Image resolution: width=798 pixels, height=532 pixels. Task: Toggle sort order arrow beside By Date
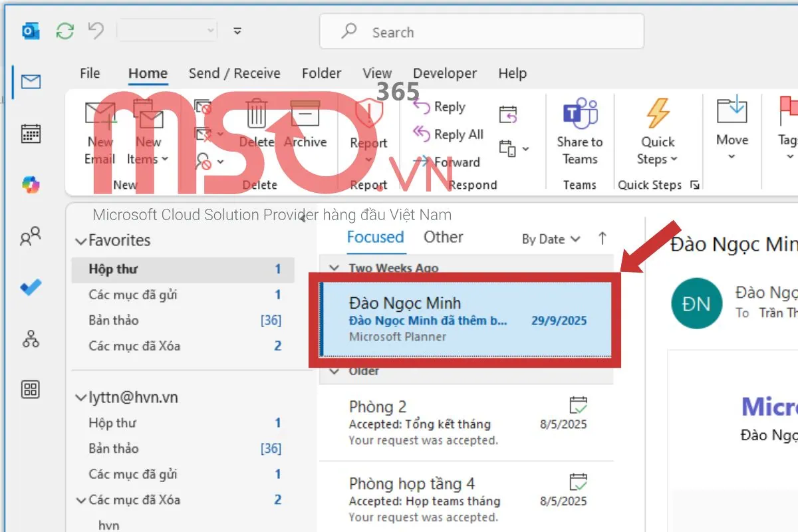tap(602, 238)
